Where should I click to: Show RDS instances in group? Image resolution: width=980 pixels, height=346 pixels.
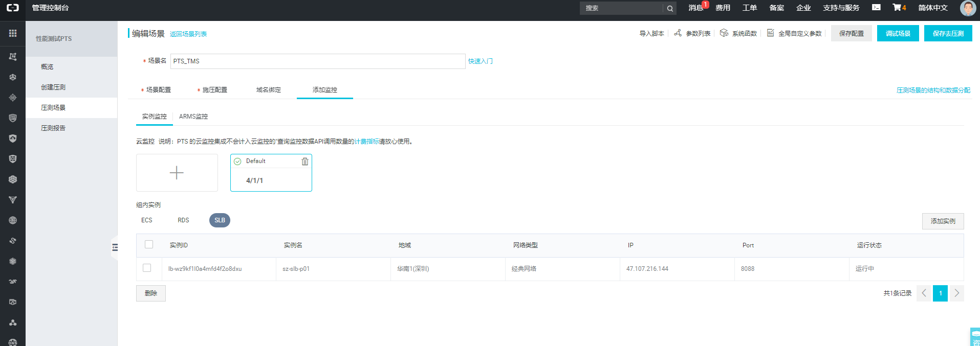183,220
